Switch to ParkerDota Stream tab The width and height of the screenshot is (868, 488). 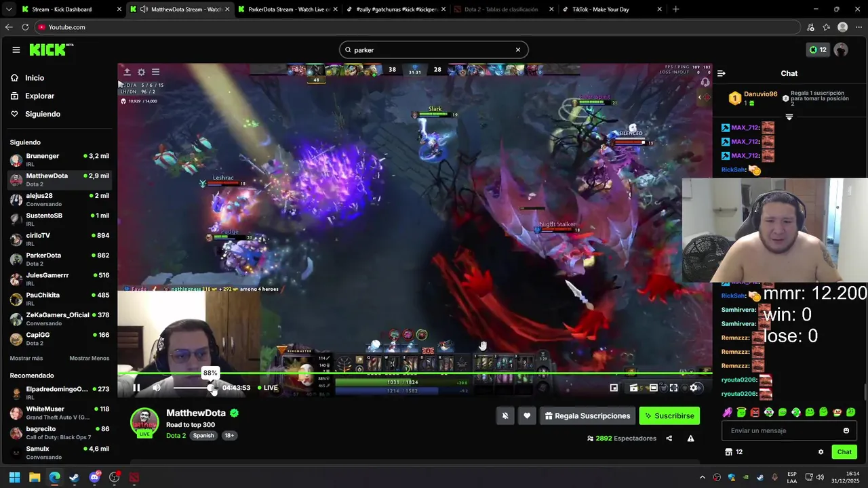point(287,9)
